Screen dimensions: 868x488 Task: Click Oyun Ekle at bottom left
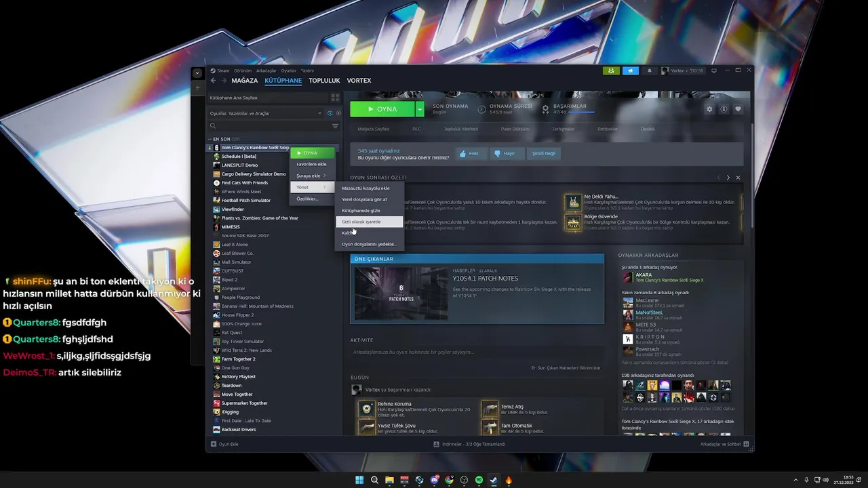[224, 444]
